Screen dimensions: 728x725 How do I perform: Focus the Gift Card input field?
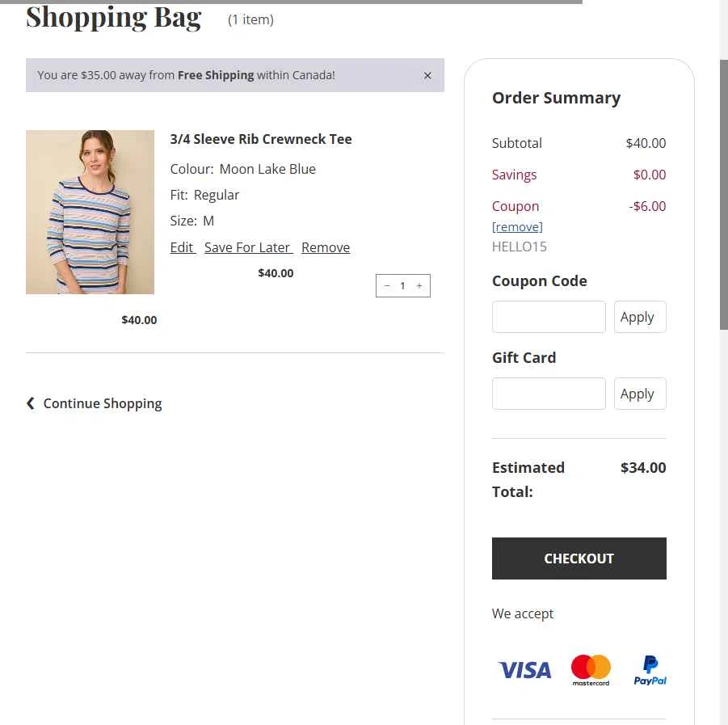[x=549, y=394]
